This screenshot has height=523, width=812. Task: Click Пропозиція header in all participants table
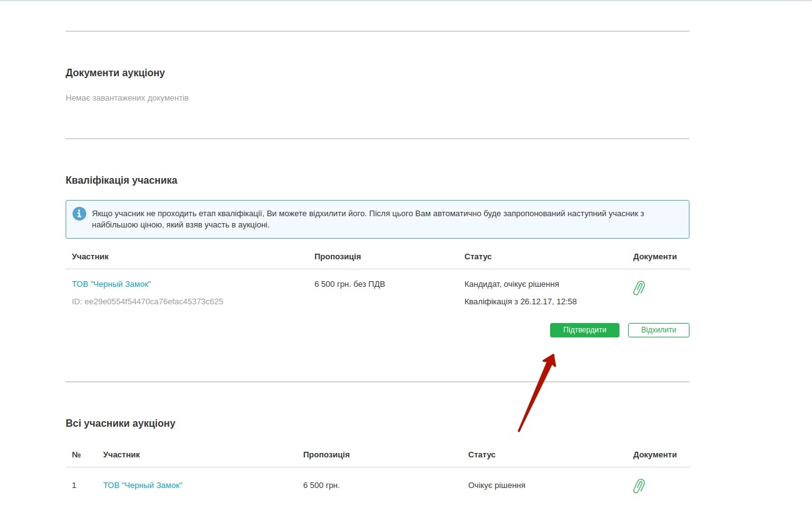pyautogui.click(x=326, y=455)
